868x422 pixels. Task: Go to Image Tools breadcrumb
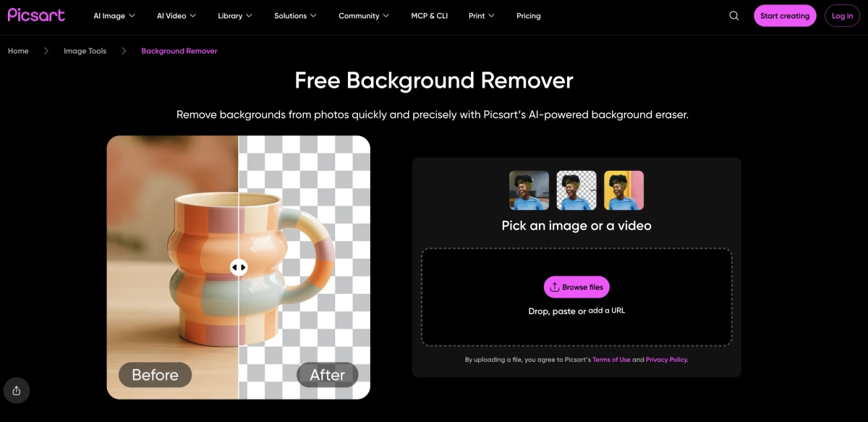pos(85,51)
